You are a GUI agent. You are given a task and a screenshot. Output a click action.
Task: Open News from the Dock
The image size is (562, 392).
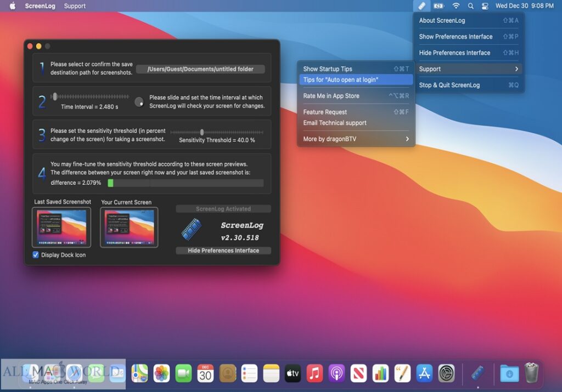click(358, 373)
